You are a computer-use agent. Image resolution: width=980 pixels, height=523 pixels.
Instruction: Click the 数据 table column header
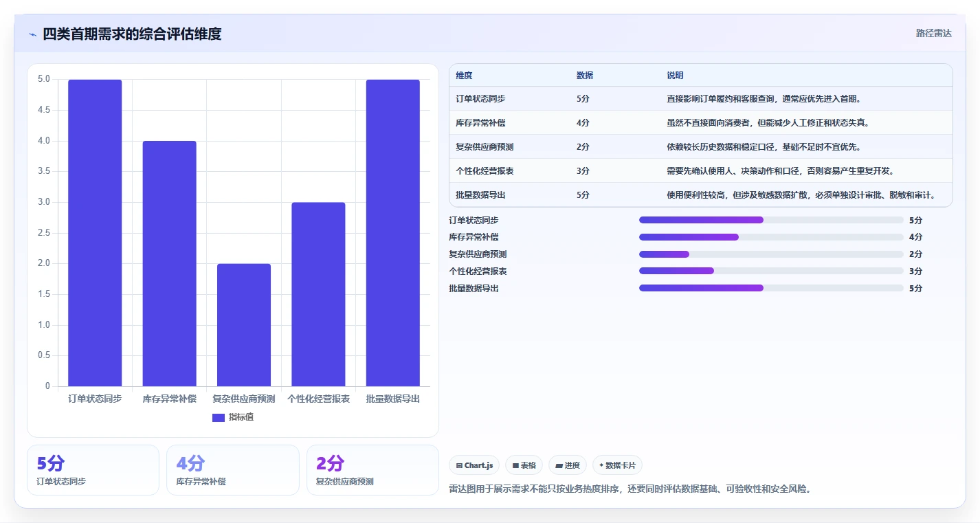point(585,76)
